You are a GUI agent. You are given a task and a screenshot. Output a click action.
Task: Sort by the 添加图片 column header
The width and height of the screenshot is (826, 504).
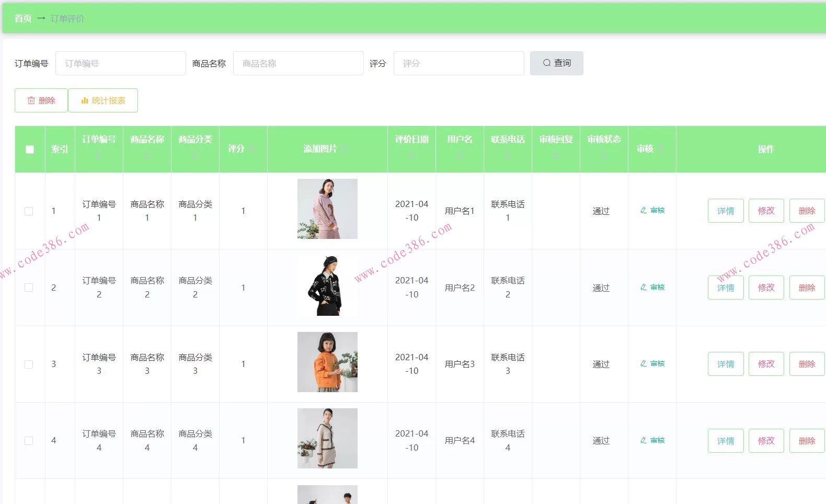coord(327,148)
